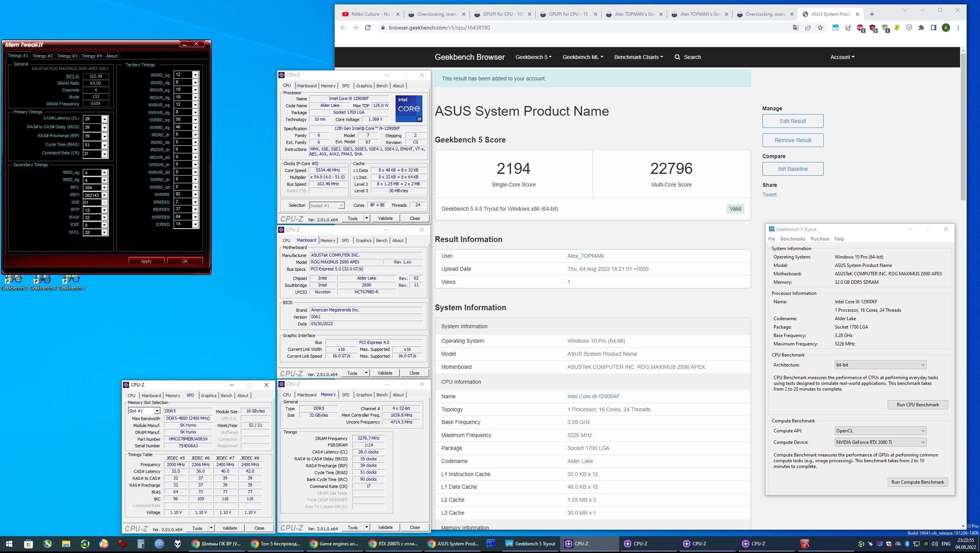
Task: Expand Compute API OpenCL dropdown
Action: (x=880, y=431)
